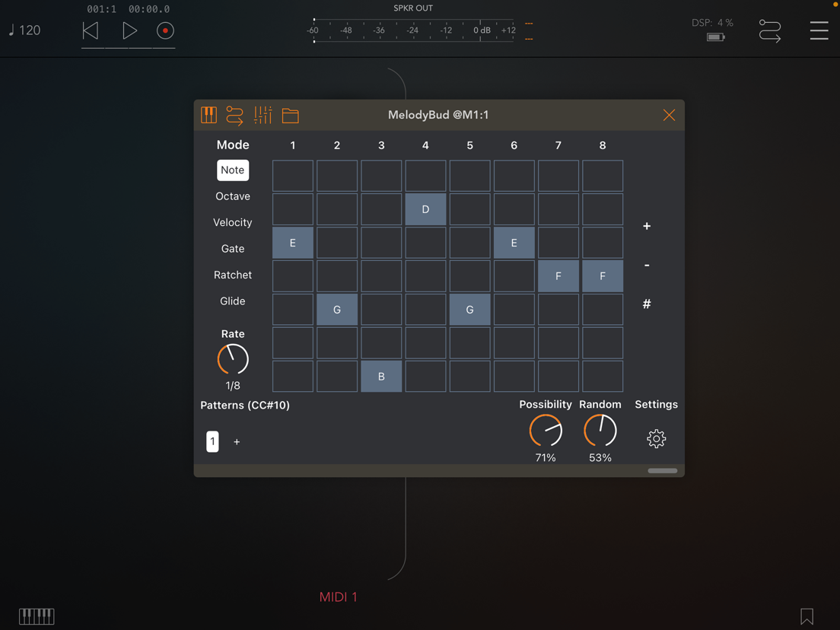840x630 pixels.
Task: Click step column header 1
Action: click(x=292, y=145)
